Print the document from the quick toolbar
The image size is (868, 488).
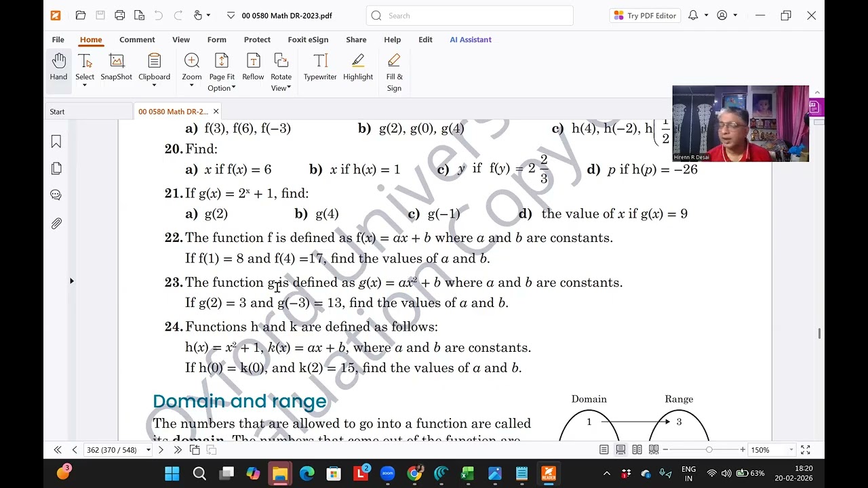120,16
